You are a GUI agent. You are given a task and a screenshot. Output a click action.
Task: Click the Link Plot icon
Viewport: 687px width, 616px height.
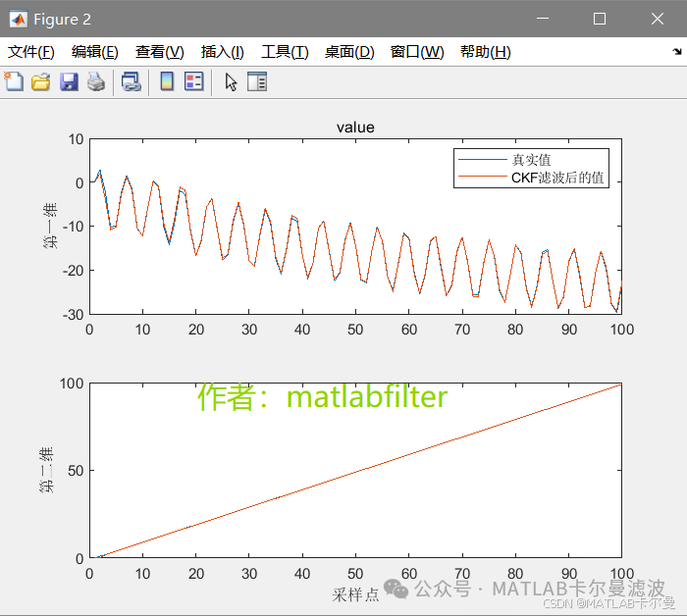[x=131, y=81]
